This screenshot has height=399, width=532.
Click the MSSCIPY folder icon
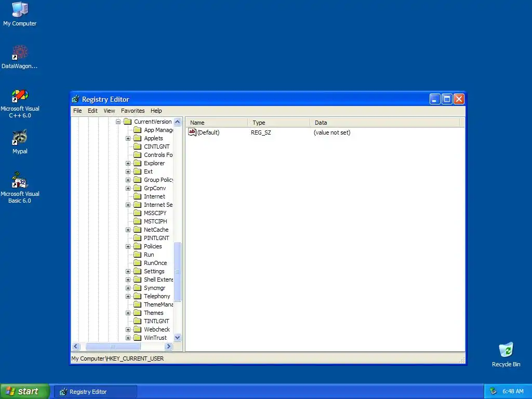tap(137, 212)
